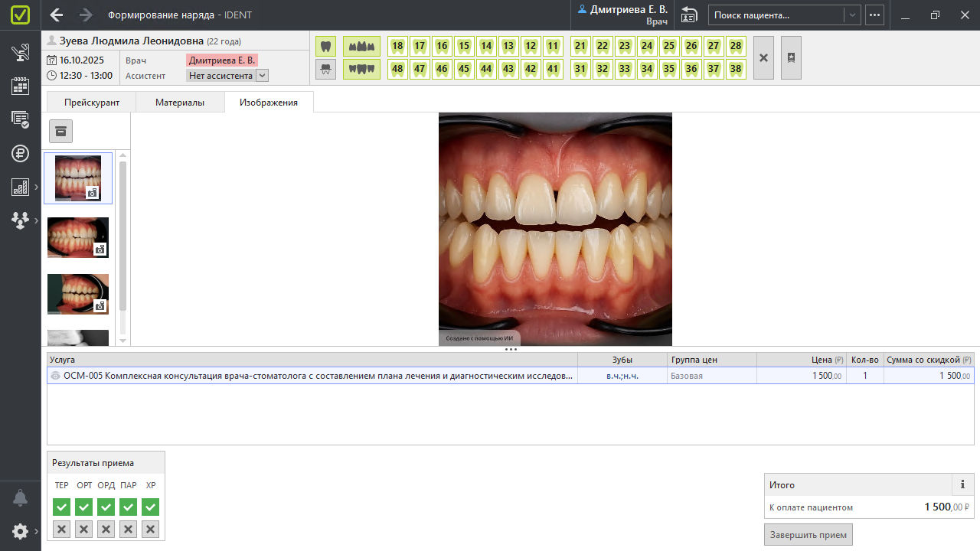Mark ТЕР result with green checkmark
The width and height of the screenshot is (980, 551).
(x=62, y=507)
